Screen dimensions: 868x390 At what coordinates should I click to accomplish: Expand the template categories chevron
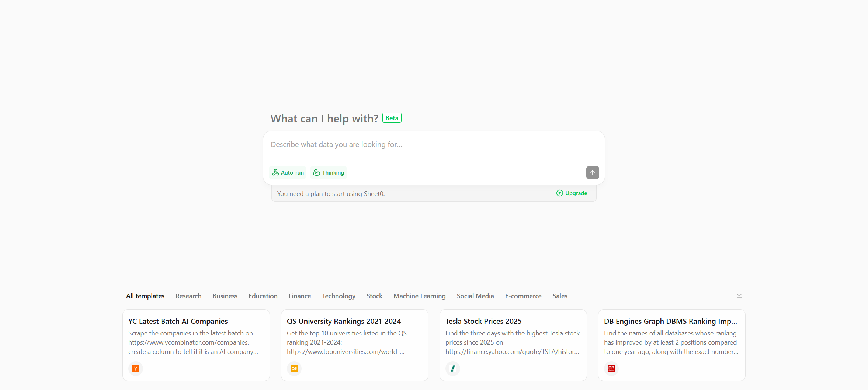739,296
